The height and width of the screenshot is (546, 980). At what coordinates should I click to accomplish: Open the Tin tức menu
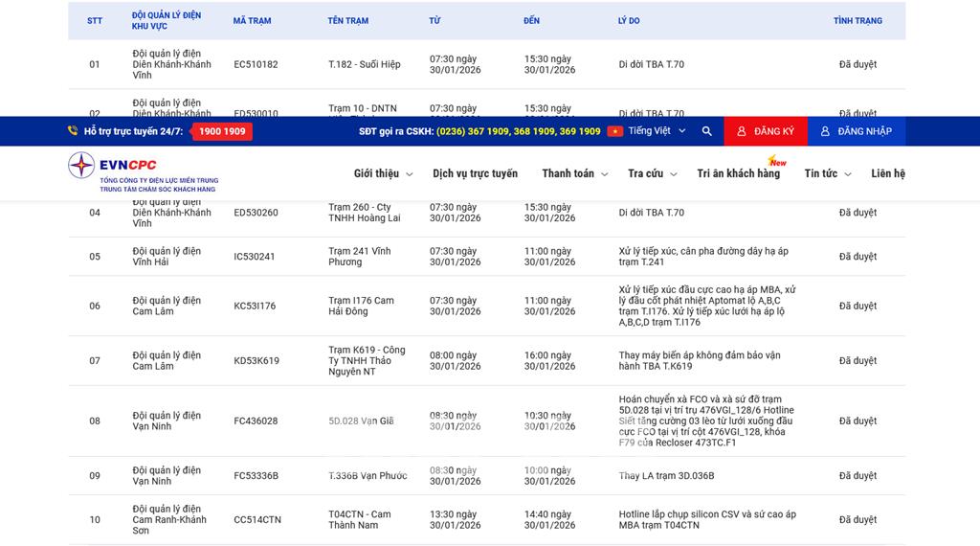[827, 173]
